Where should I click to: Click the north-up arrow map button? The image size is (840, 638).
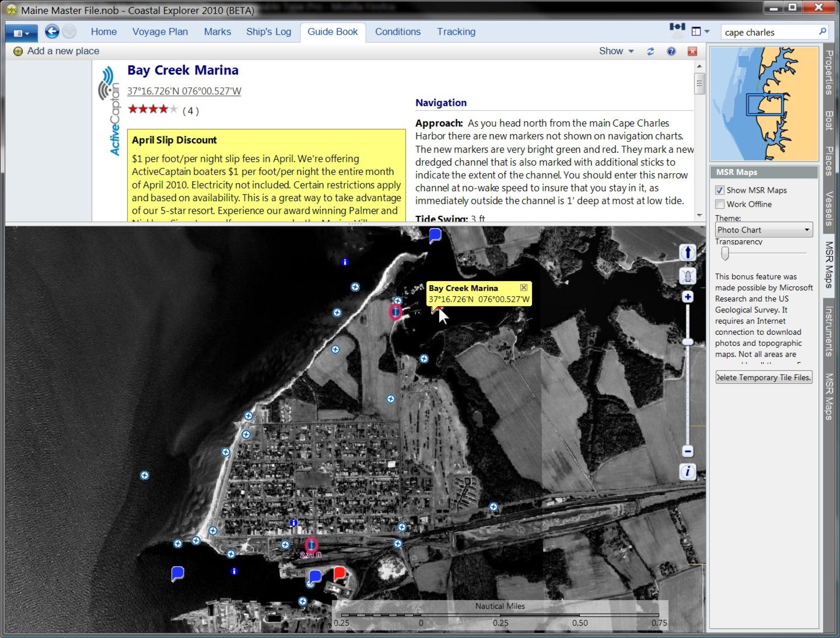click(x=688, y=253)
